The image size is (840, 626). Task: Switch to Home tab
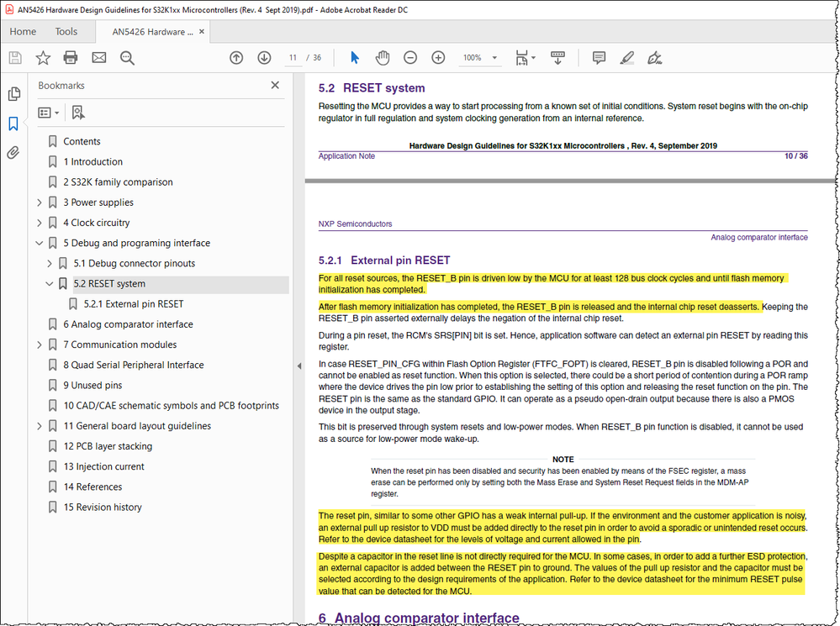click(23, 32)
